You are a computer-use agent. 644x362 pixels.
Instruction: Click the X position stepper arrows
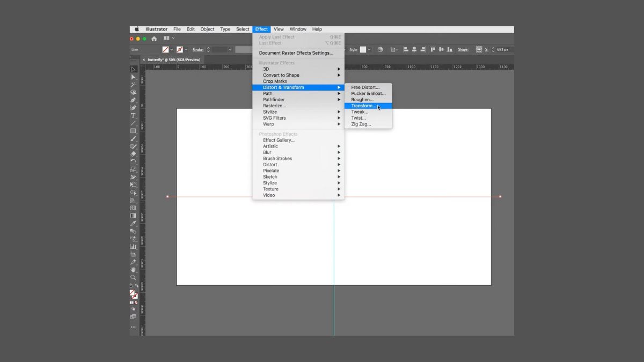[493, 49]
